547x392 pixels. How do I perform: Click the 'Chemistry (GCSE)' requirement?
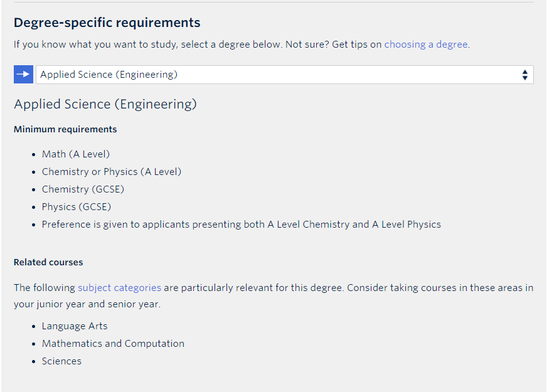point(83,189)
